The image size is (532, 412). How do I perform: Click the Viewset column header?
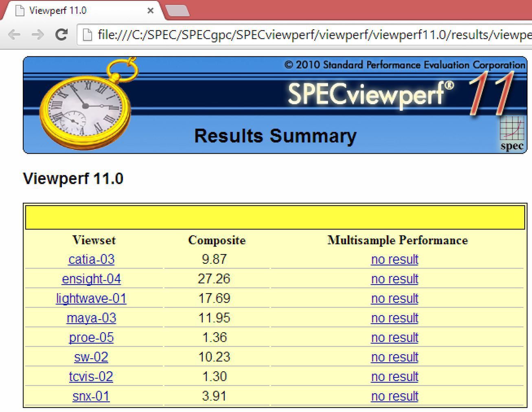coord(94,240)
